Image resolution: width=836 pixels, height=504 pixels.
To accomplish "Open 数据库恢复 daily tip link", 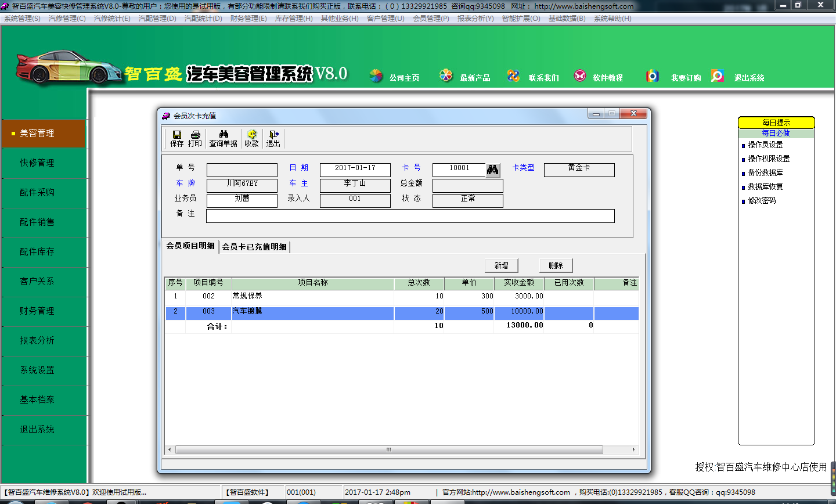I will (x=765, y=187).
